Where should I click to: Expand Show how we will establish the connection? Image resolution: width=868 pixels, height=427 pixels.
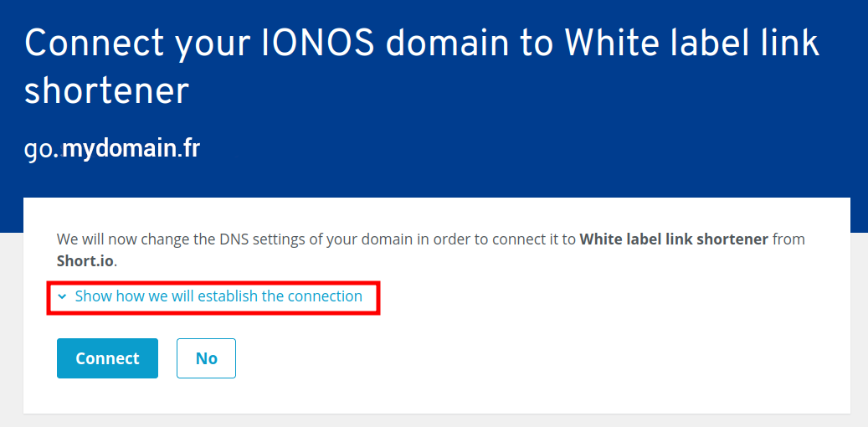(218, 296)
